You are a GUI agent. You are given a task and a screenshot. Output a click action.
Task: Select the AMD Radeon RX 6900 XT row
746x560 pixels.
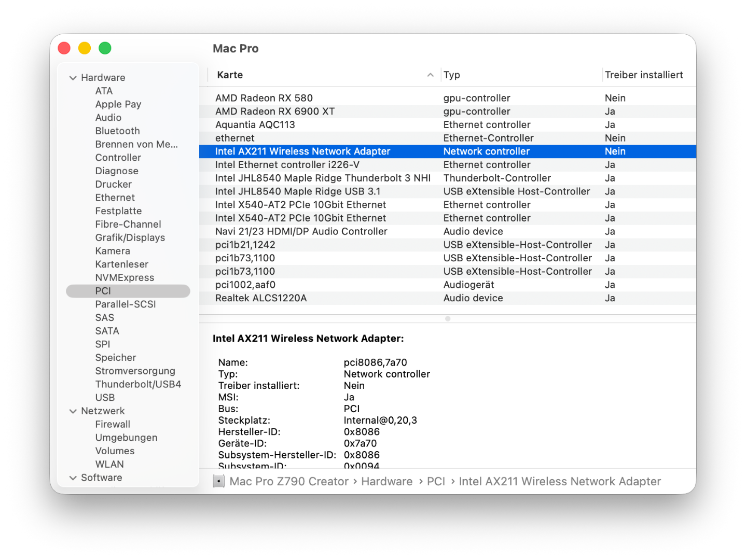click(x=448, y=111)
